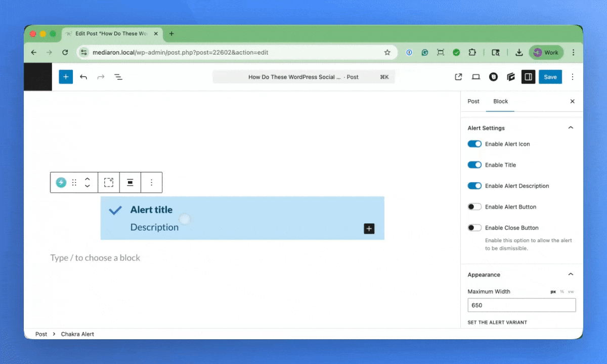
Task: Click the browser address bar URL
Action: point(181,52)
